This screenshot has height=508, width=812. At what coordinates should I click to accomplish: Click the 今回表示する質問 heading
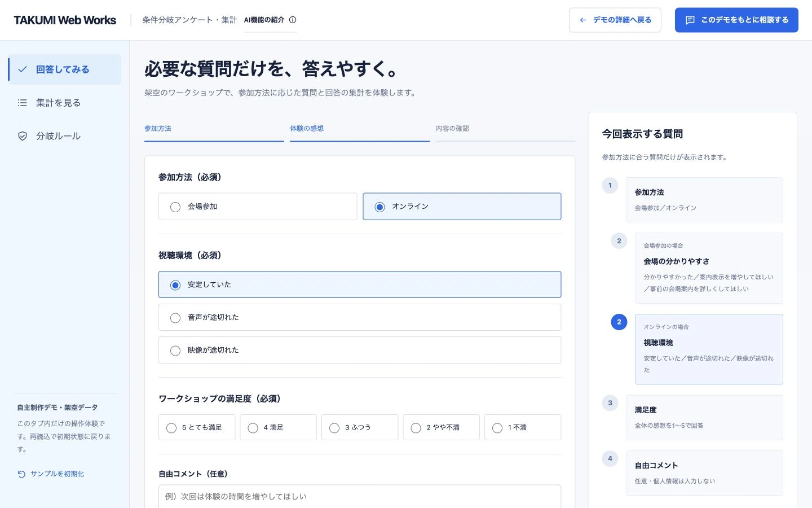pyautogui.click(x=642, y=134)
